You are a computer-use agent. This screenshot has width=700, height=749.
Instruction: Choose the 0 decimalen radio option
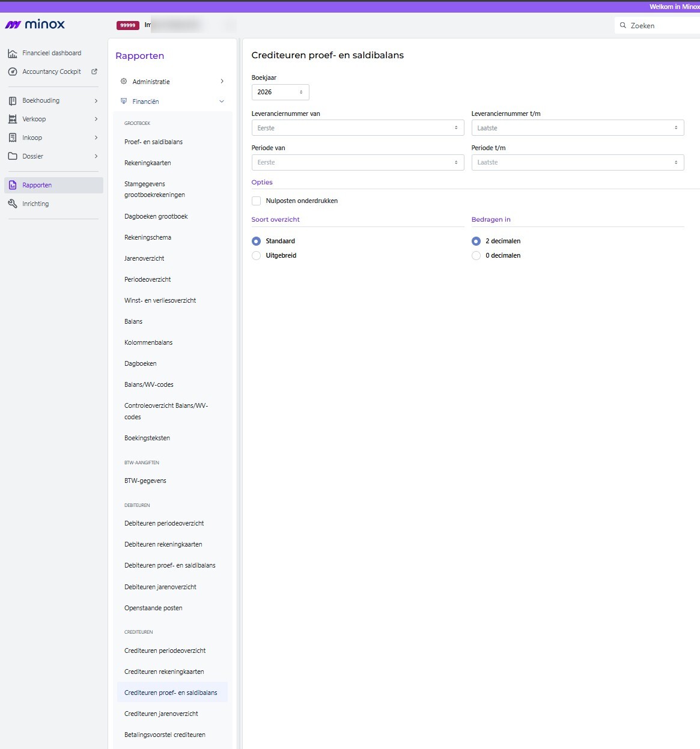click(476, 255)
